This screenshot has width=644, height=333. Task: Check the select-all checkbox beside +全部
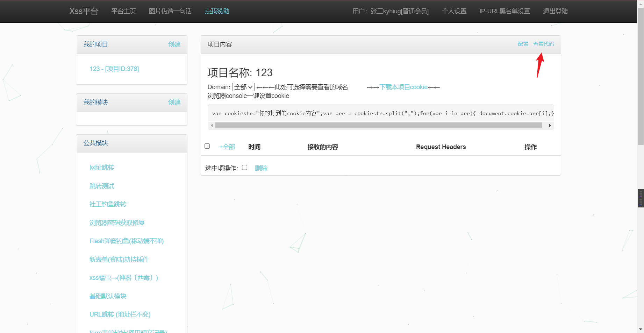(x=207, y=146)
